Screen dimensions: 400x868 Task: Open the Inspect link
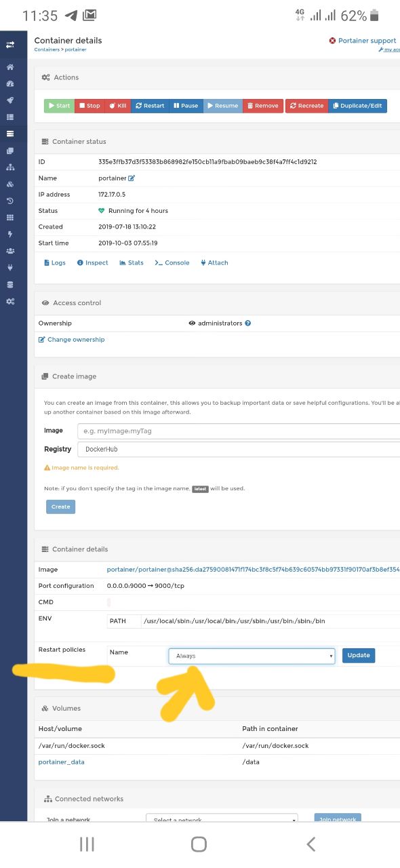pos(92,262)
